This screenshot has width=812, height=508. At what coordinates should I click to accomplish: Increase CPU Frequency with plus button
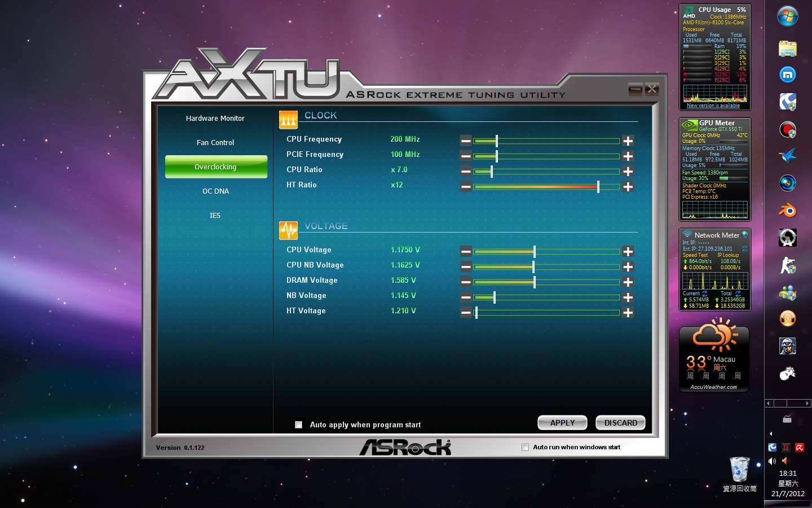628,141
